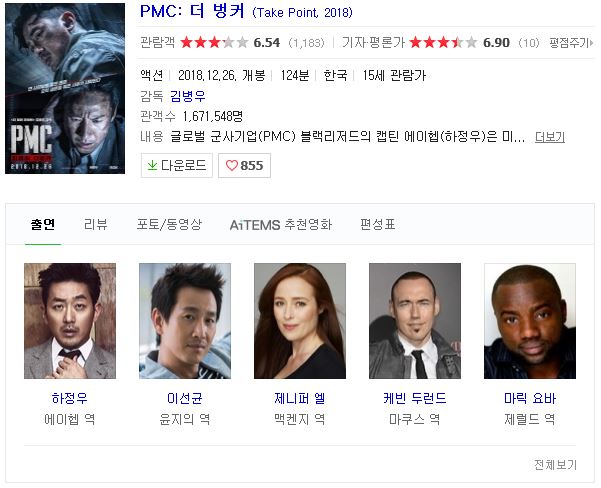This screenshot has height=488, width=601.
Task: Expand synopsis with 더보기 link
Action: click(550, 137)
